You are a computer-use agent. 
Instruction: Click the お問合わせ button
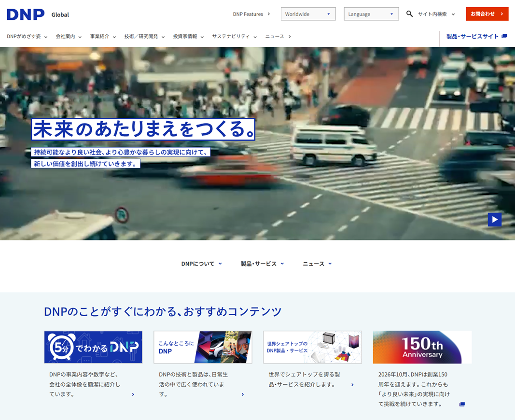pos(487,14)
